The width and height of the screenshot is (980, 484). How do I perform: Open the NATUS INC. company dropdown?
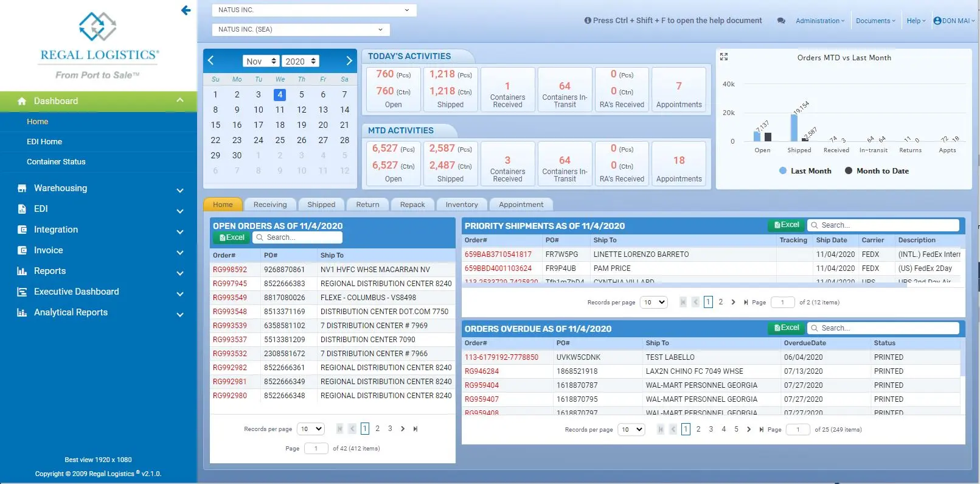314,10
